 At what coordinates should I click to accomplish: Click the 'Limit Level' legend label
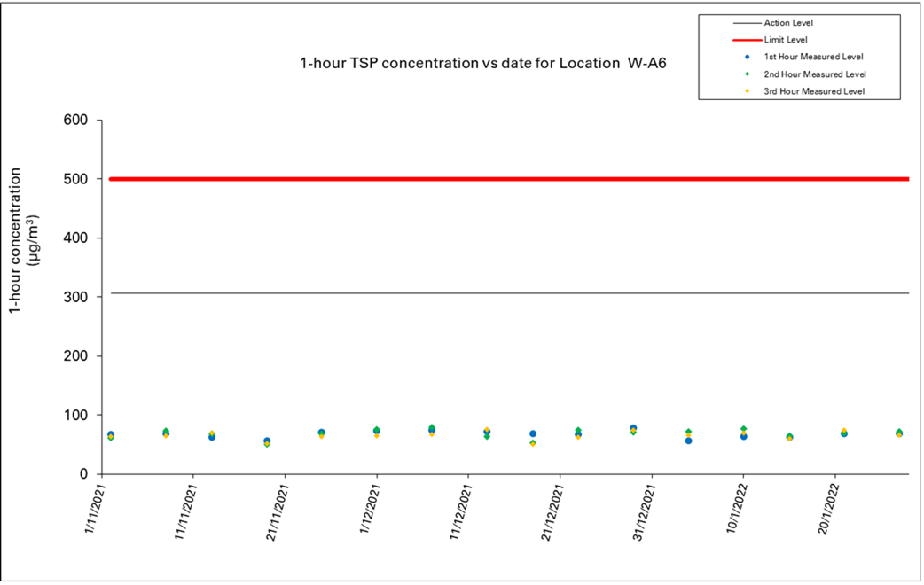pos(786,40)
